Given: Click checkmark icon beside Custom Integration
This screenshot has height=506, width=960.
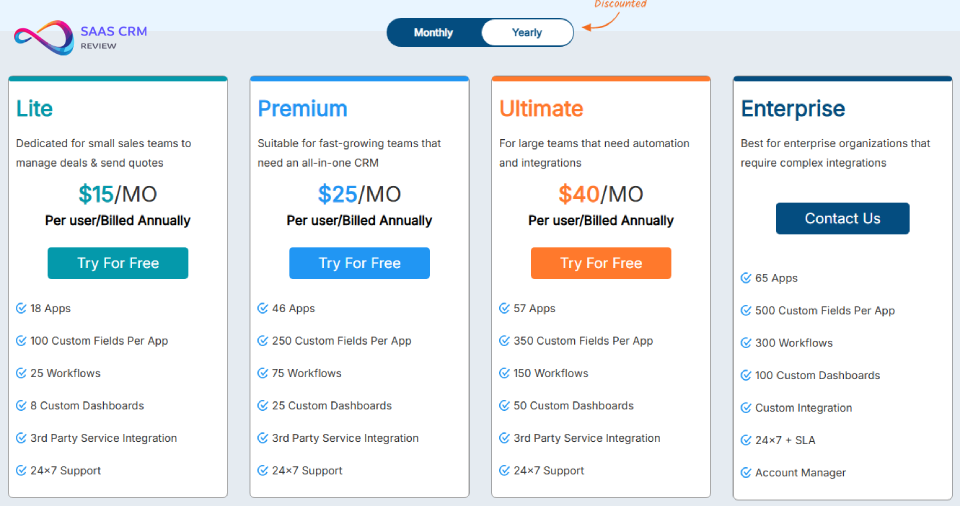Looking at the screenshot, I should (x=746, y=408).
